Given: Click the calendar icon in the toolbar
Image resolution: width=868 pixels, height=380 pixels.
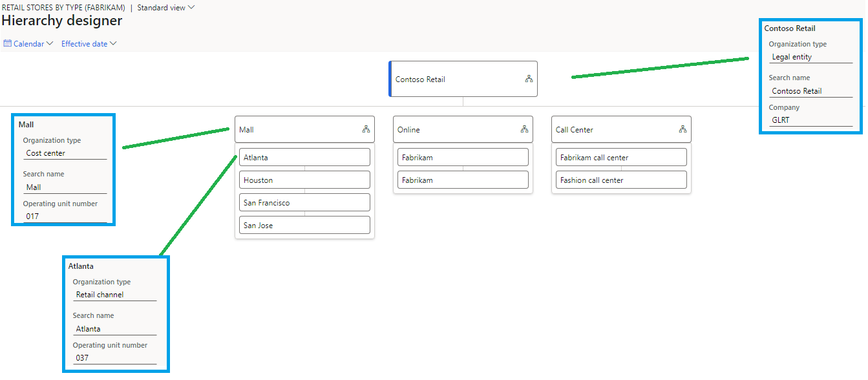Looking at the screenshot, I should pyautogui.click(x=8, y=43).
